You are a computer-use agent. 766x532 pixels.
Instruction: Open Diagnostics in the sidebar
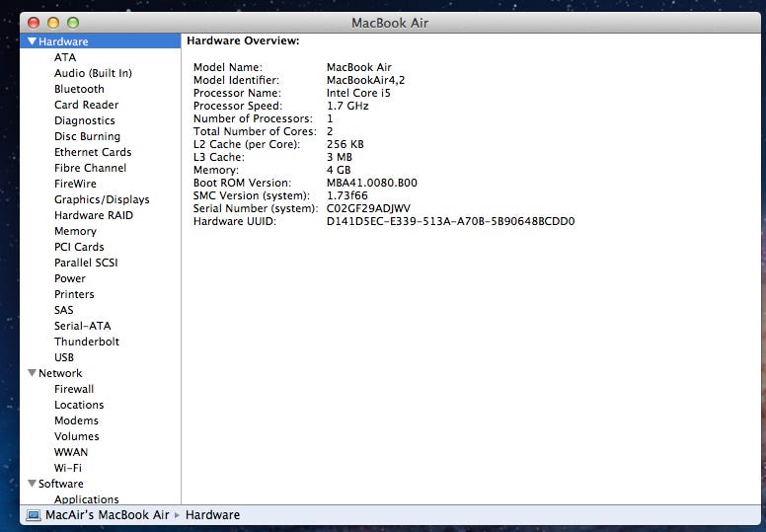coord(85,120)
